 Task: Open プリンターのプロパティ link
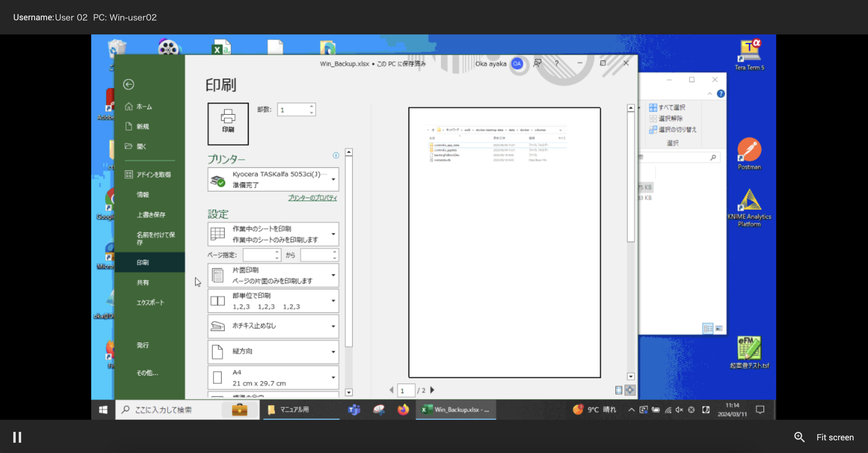click(312, 198)
